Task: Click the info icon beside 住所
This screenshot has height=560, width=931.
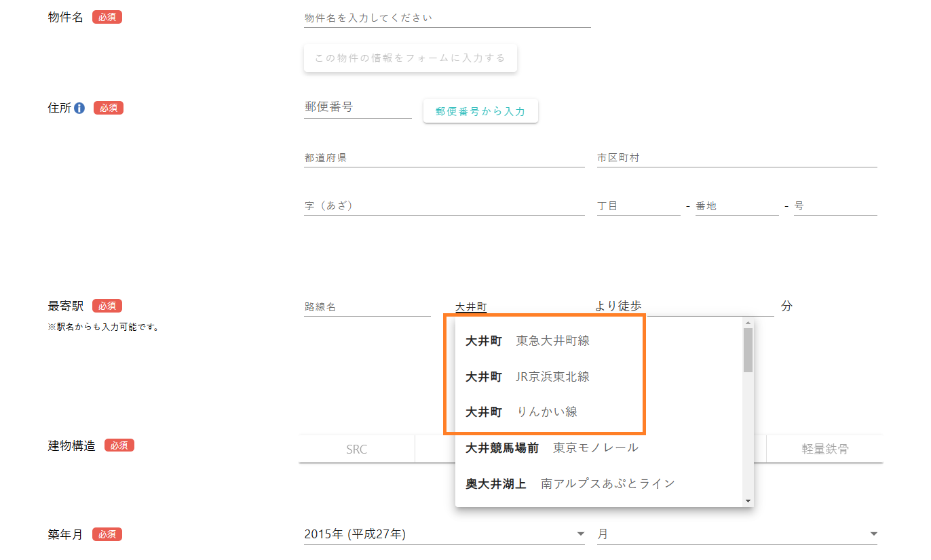Action: (x=79, y=108)
